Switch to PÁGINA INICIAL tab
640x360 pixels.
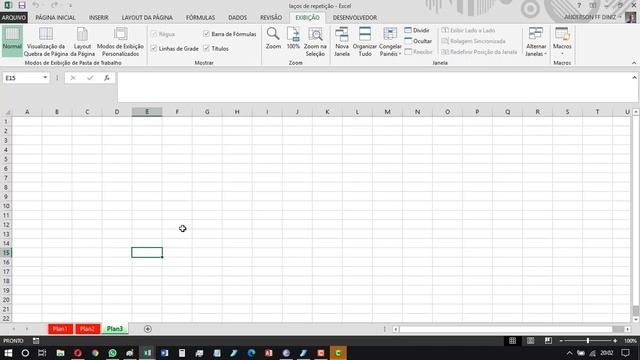tap(56, 18)
